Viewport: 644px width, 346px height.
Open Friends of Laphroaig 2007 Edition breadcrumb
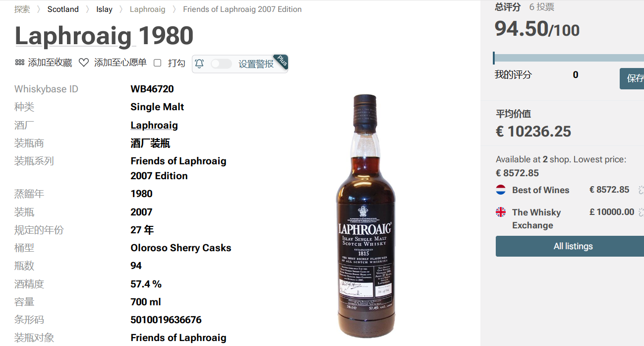[242, 9]
